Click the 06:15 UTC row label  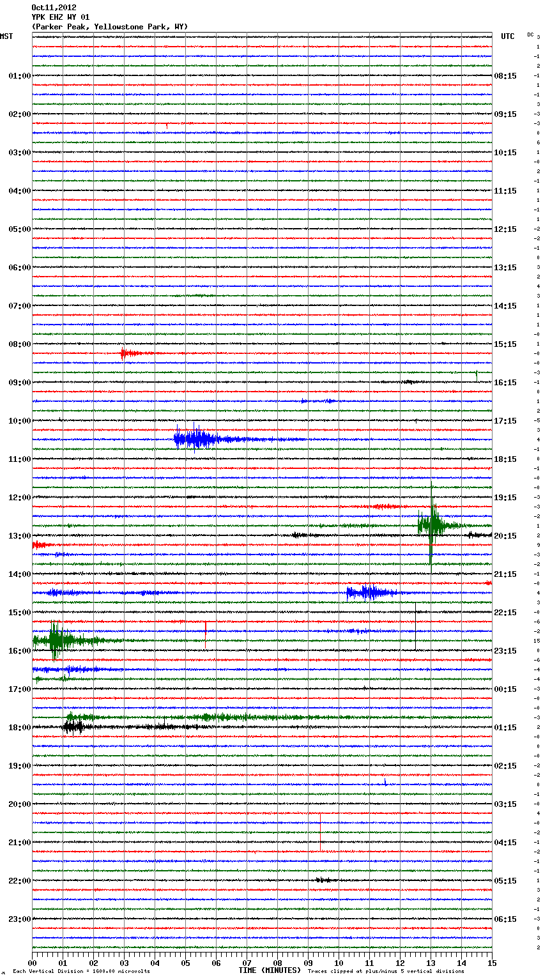(x=505, y=919)
